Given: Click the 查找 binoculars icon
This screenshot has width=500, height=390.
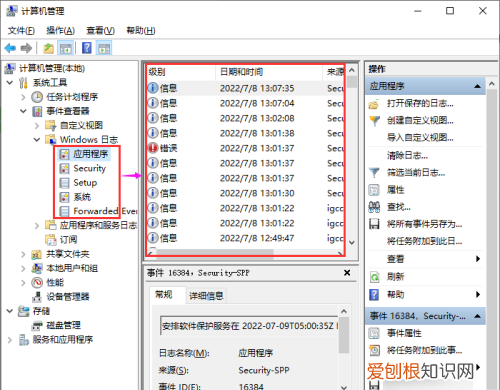Looking at the screenshot, I should pos(374,207).
